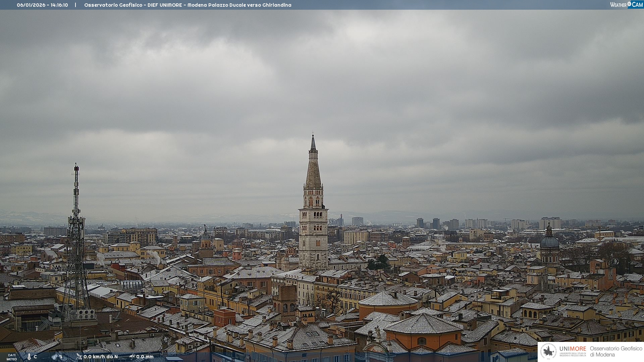Image resolution: width=644 pixels, height=362 pixels.
Task: Click the 0.0 km/h da N wind reading
Action: (x=101, y=357)
